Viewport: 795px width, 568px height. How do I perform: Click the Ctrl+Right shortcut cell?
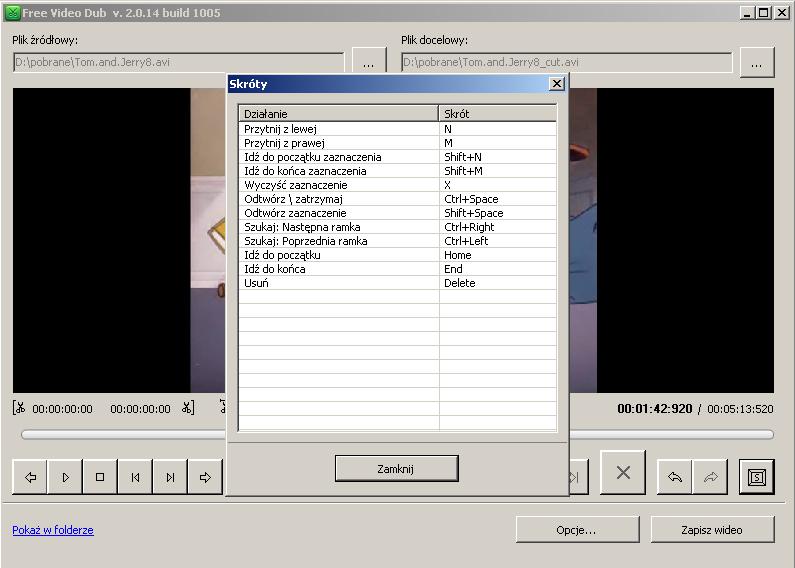click(498, 227)
